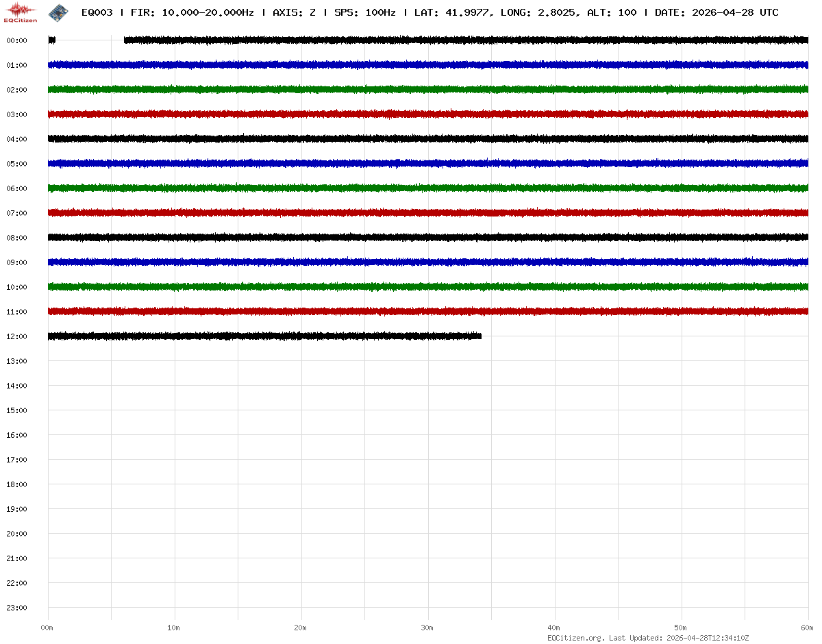
Task: Click the LAT: 41.9977 coordinate text
Action: point(452,12)
